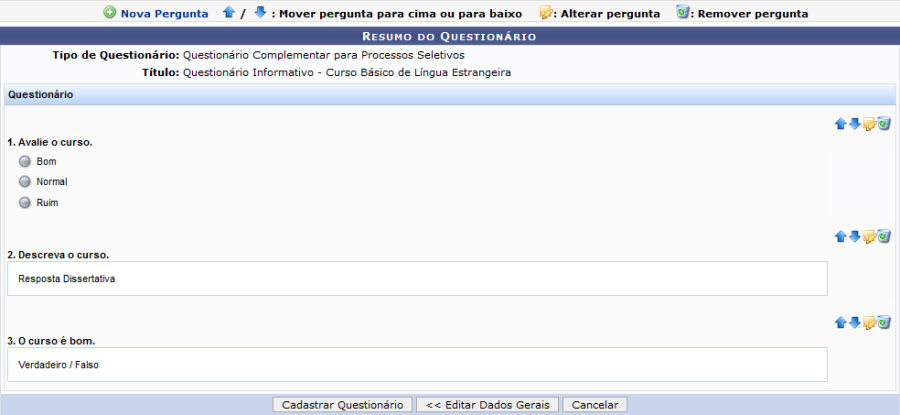Edit question 3 'O curso é bom'
This screenshot has height=415, width=900.
pos(869,322)
